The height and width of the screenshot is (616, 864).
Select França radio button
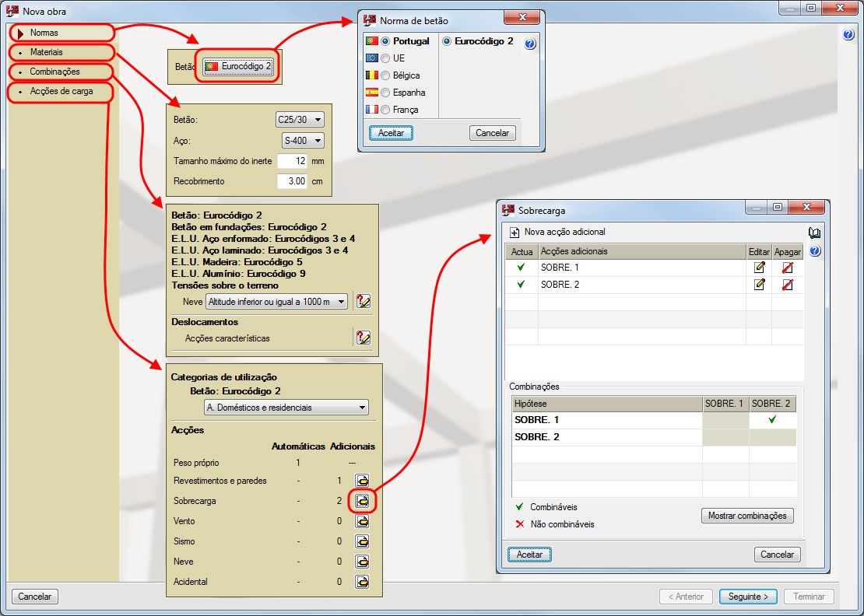coord(386,110)
